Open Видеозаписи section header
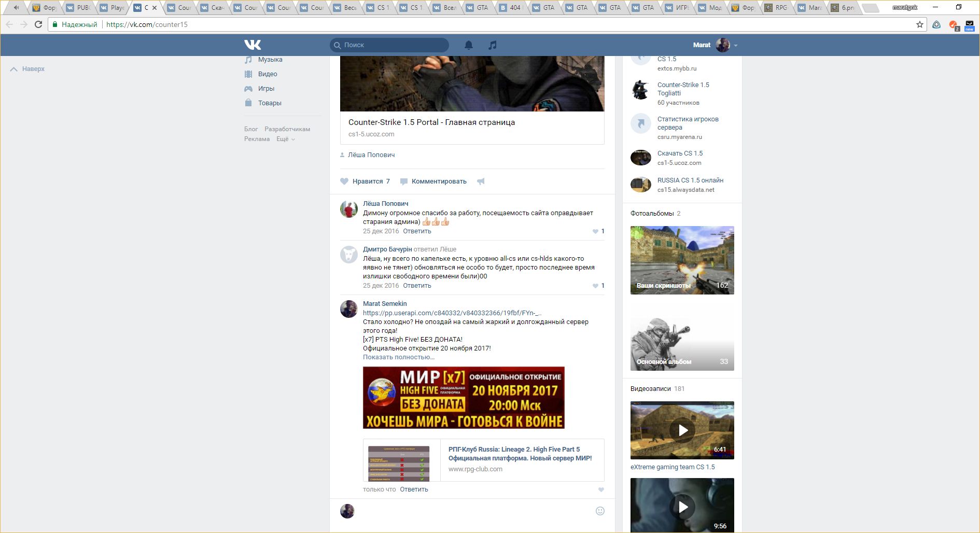Viewport: 980px width, 533px height. tap(651, 389)
